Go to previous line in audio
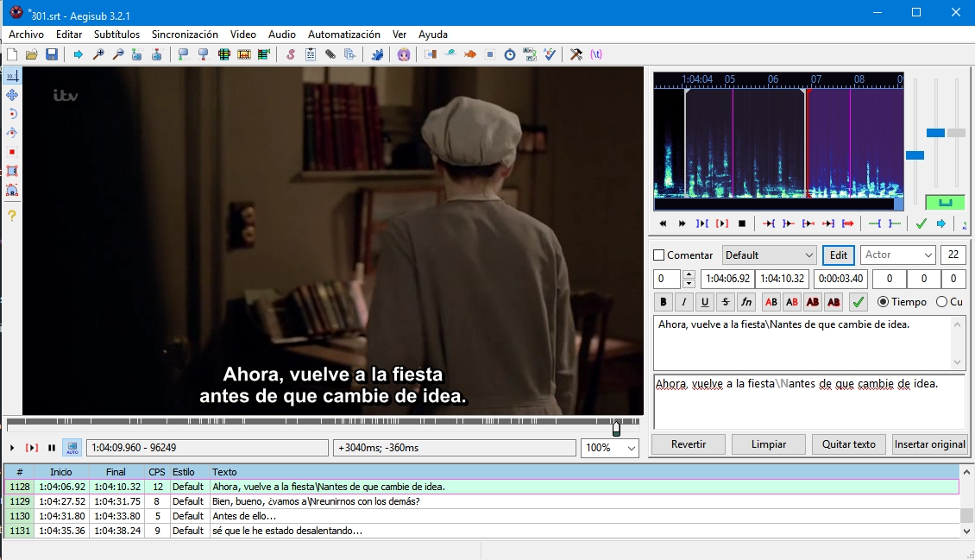This screenshot has width=975, height=560. 663,223
